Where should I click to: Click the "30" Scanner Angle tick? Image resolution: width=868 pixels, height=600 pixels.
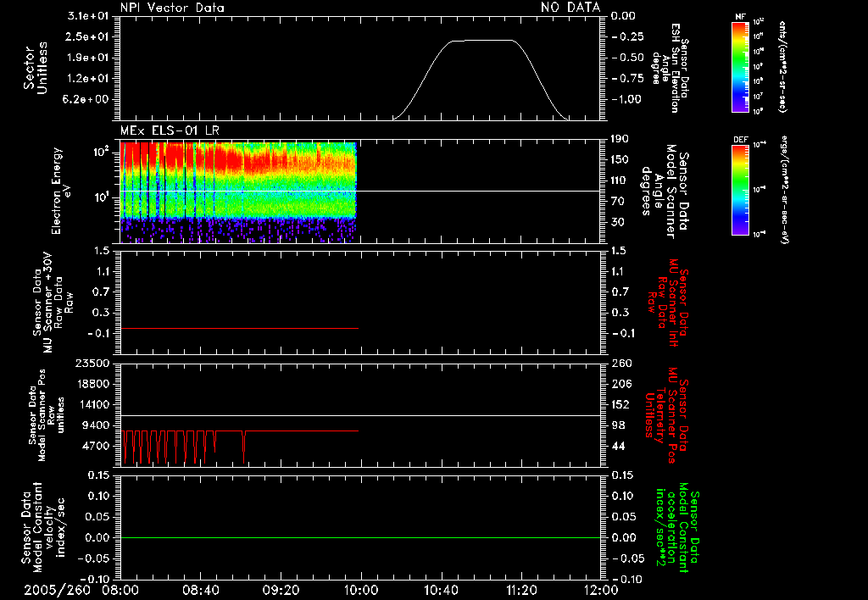[x=618, y=222]
